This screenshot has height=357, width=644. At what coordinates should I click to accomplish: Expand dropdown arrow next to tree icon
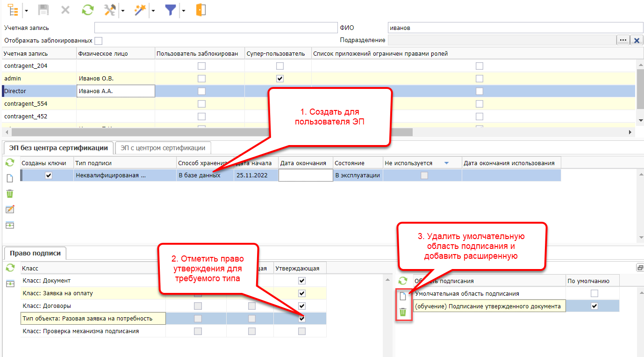pyautogui.click(x=26, y=10)
